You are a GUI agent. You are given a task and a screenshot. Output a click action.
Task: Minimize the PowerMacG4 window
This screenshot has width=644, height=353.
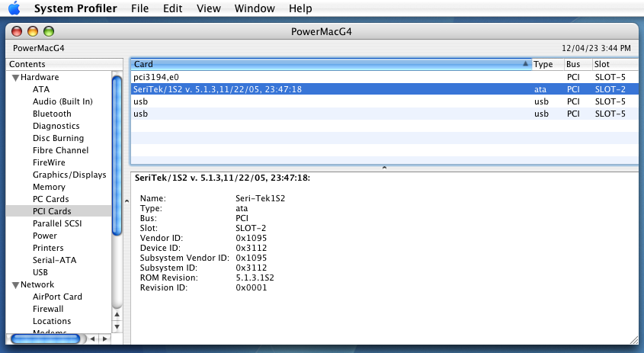point(33,32)
